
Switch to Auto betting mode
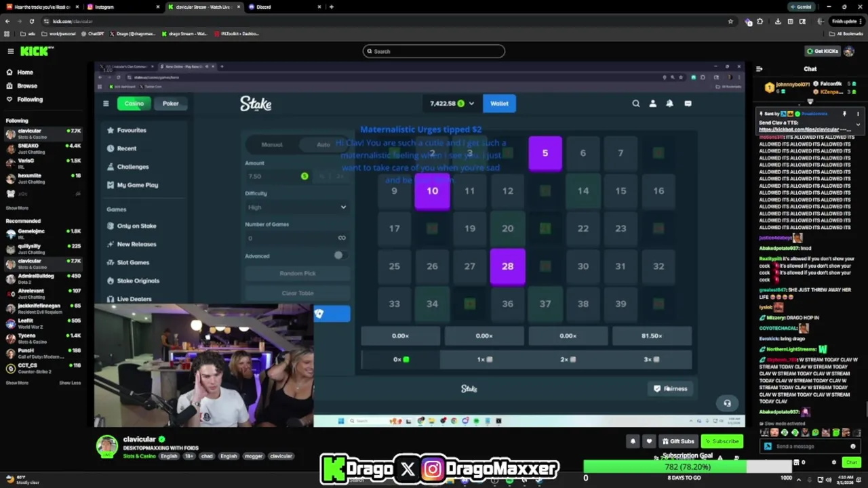click(323, 144)
